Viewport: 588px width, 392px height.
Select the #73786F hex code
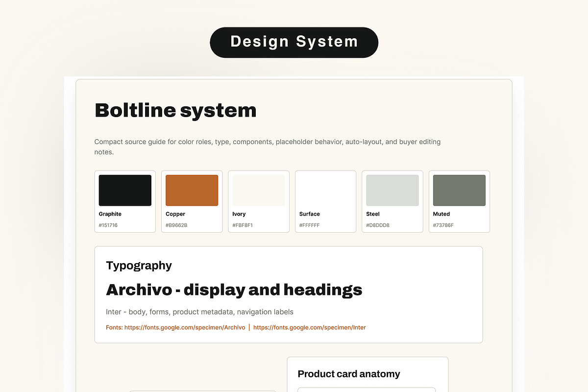pos(443,225)
